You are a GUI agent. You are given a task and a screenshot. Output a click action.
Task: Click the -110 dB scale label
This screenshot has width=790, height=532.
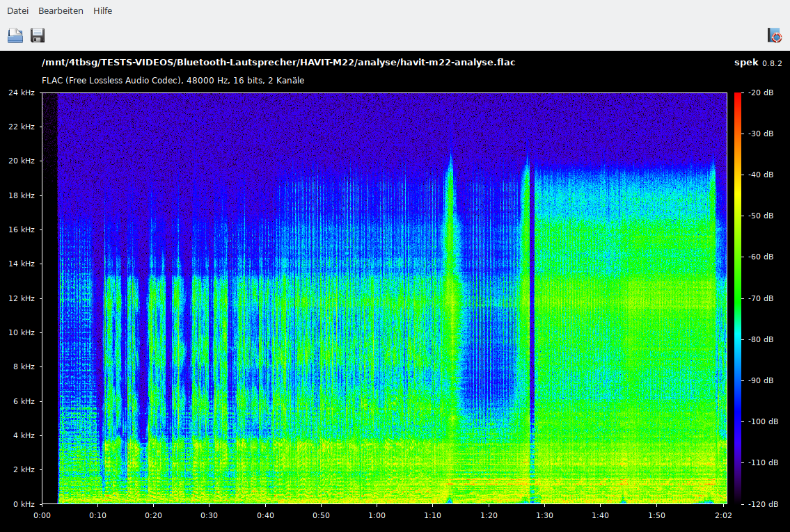[763, 462]
